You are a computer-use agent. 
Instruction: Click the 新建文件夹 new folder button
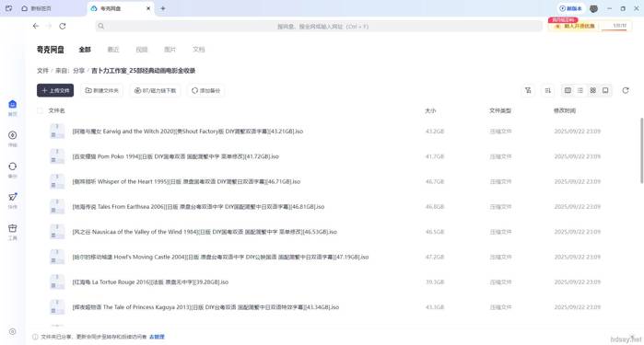[x=102, y=90]
